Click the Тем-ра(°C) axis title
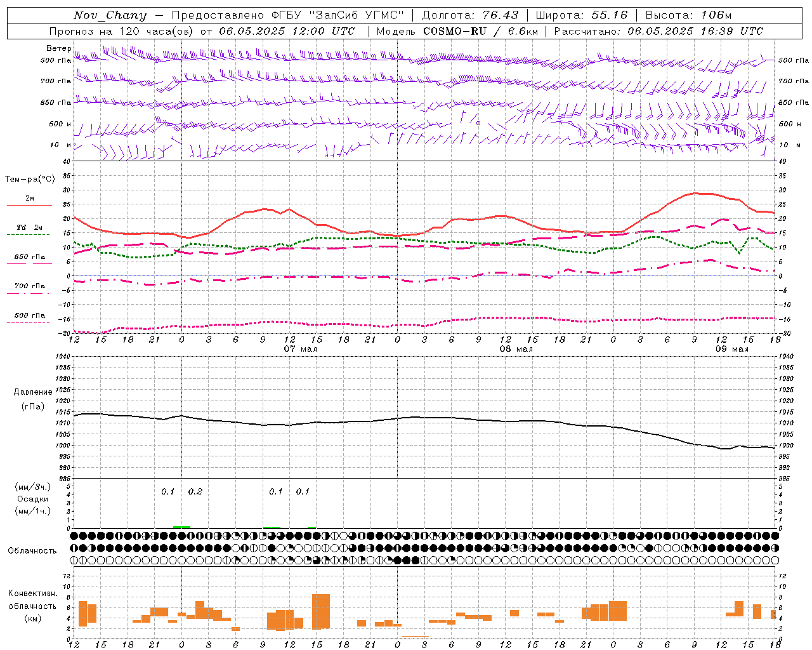The image size is (812, 650). 30,180
